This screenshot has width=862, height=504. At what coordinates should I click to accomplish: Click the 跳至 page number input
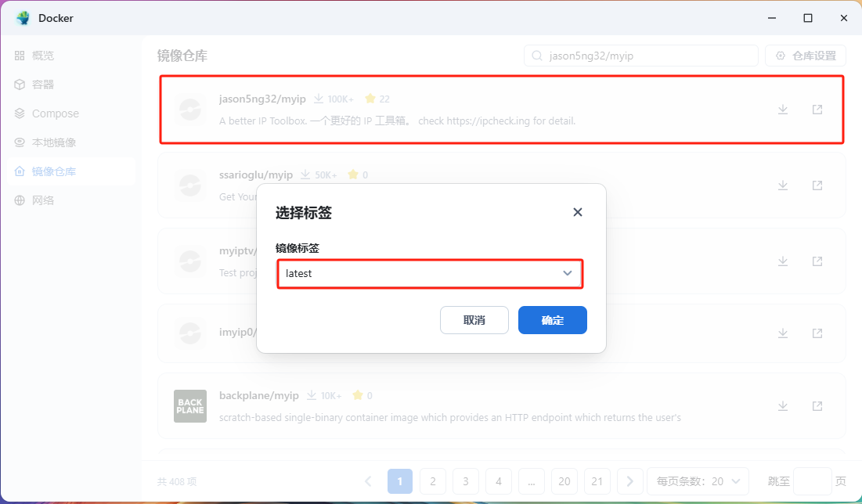(813, 481)
